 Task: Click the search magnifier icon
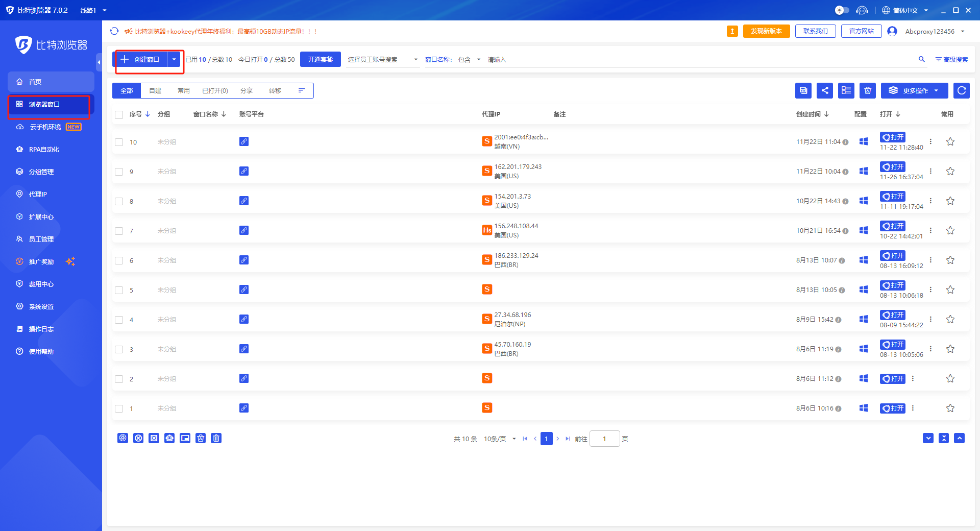(x=921, y=59)
